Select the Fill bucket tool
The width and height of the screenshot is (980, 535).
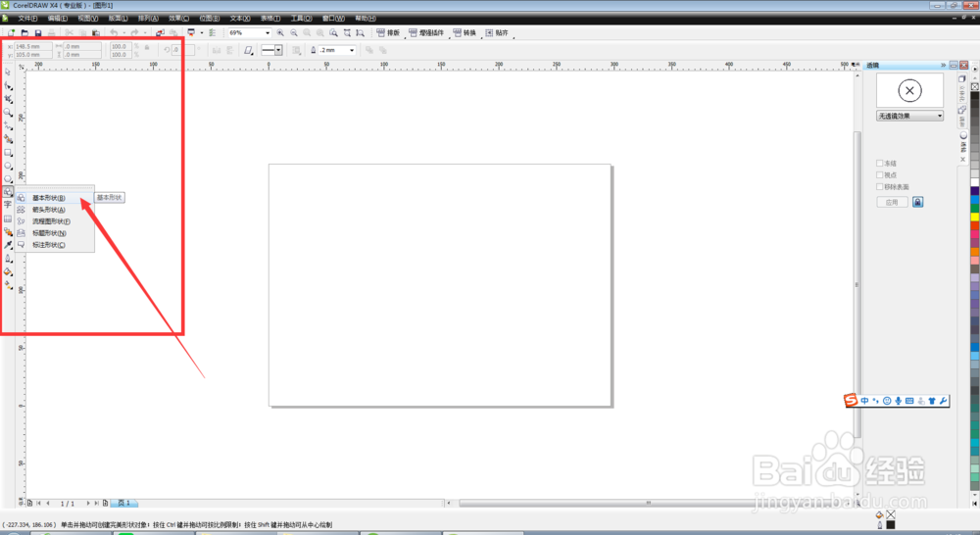(8, 271)
